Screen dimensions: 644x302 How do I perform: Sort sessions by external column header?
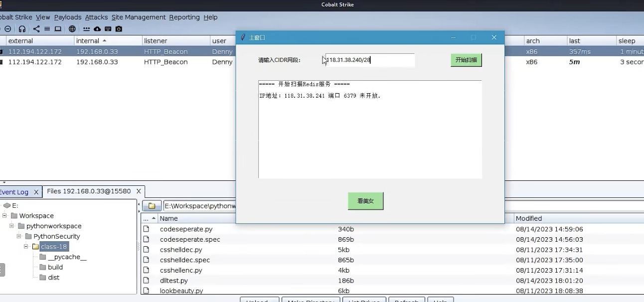tap(40, 41)
